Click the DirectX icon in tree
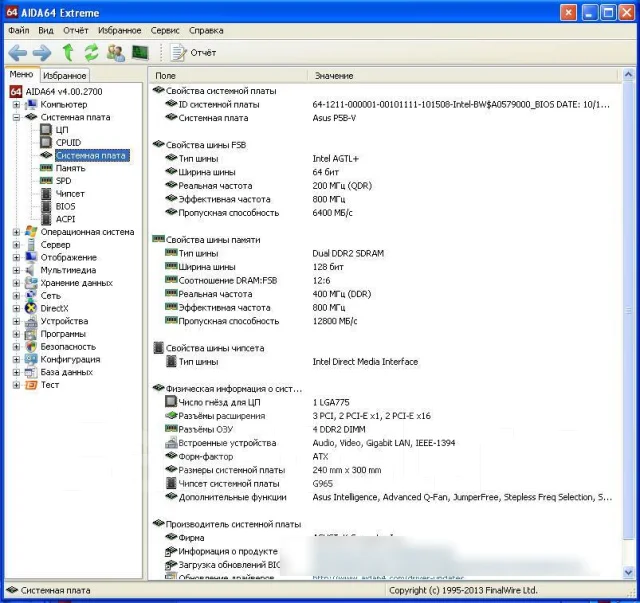 pyautogui.click(x=31, y=308)
